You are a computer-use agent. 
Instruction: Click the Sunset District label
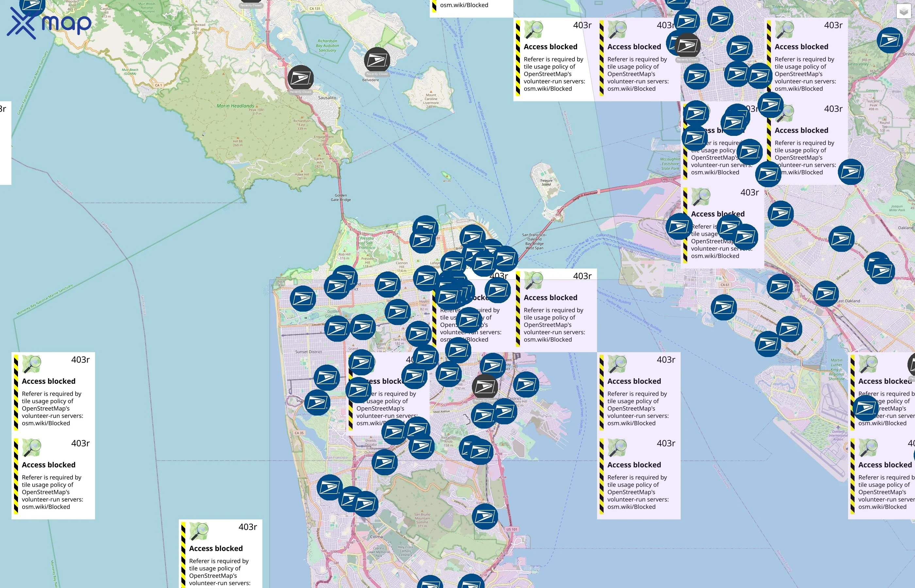[308, 351]
